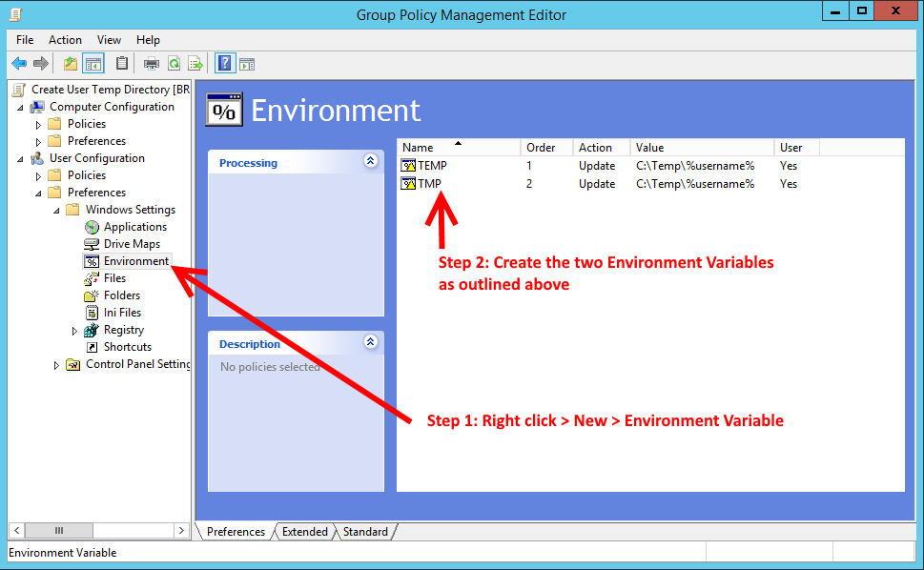Screen dimensions: 924x570
Task: Click order value 1 in TEMP row
Action: [529, 166]
